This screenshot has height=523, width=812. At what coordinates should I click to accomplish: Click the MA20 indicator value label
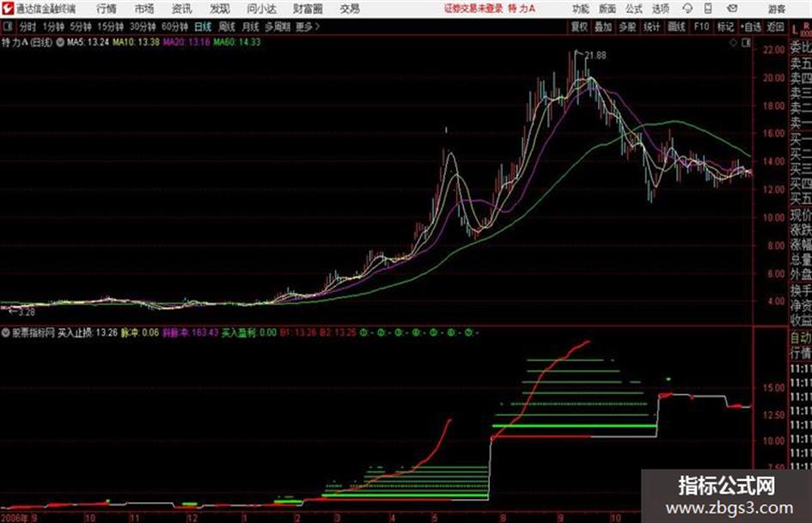(x=186, y=42)
